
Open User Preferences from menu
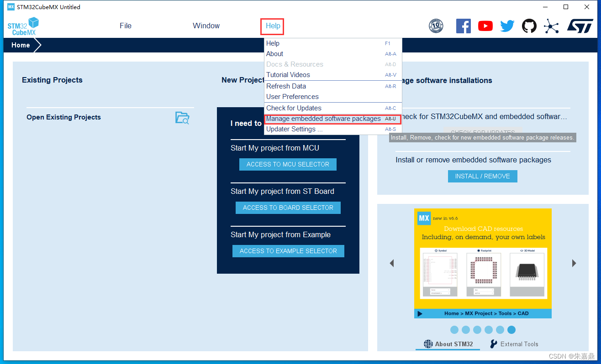(x=333, y=97)
